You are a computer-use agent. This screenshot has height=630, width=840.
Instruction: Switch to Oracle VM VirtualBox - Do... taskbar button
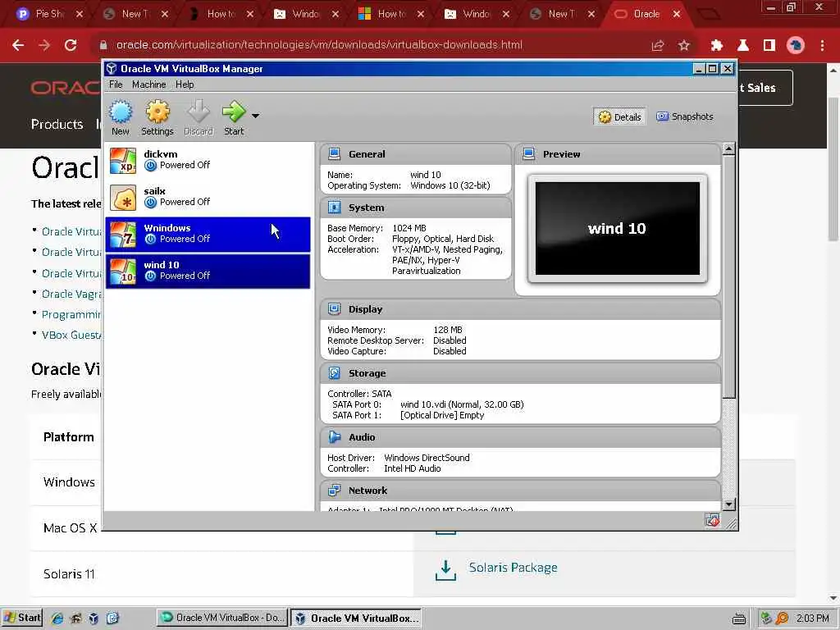click(222, 618)
